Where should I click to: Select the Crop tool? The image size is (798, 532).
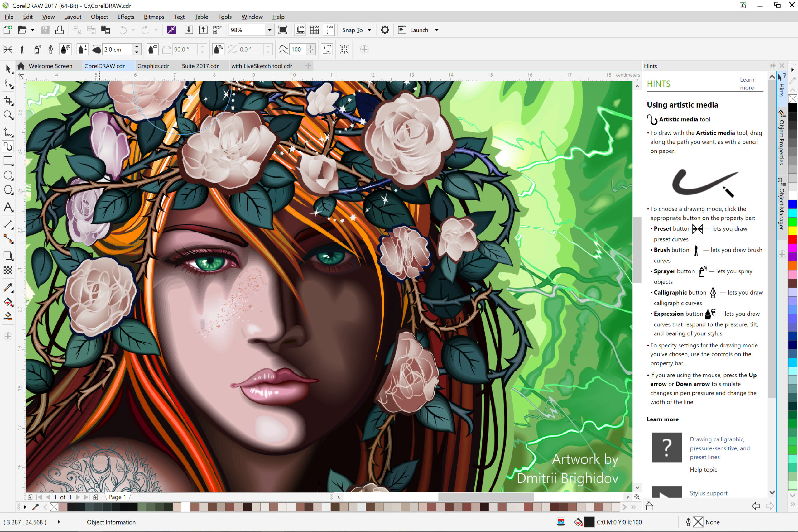8,100
